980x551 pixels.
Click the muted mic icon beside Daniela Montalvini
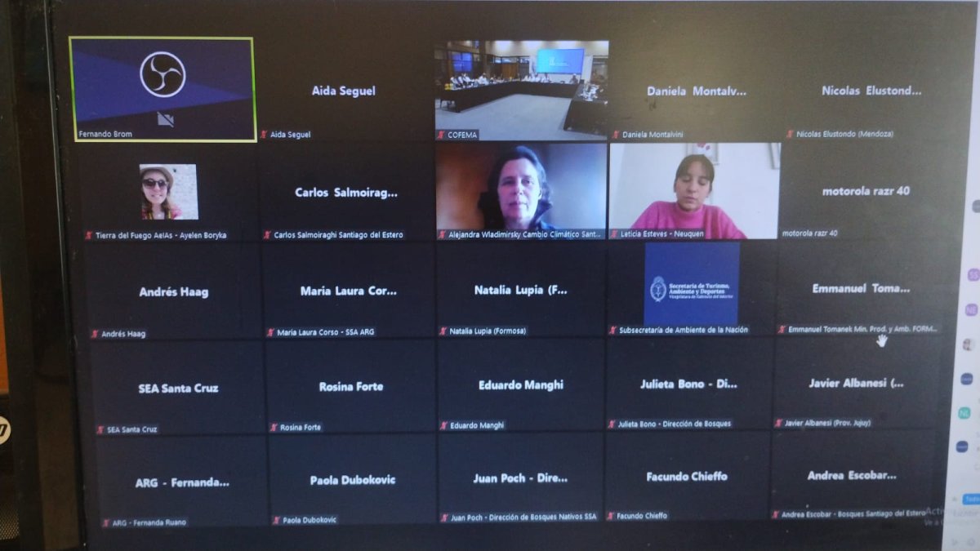[616, 135]
